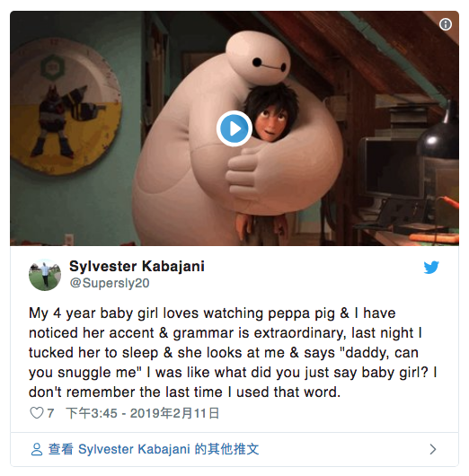Click the black desk lamp in the image
The height and width of the screenshot is (476, 469).
point(438,133)
